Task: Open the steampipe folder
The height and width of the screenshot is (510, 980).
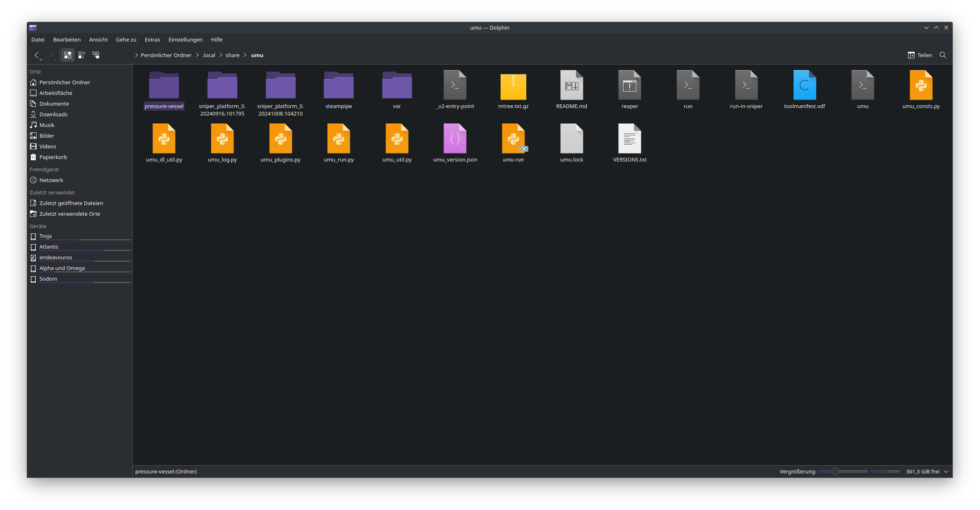Action: tap(338, 85)
